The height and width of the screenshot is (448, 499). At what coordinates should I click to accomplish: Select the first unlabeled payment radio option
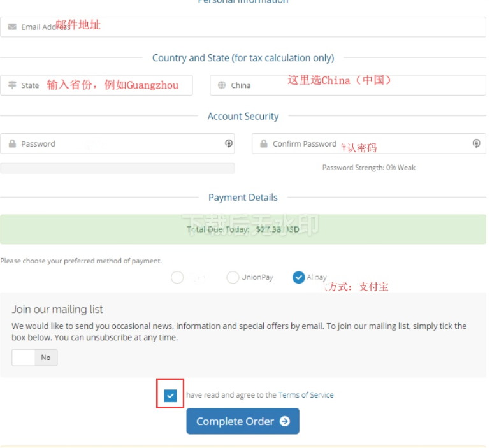tap(177, 277)
